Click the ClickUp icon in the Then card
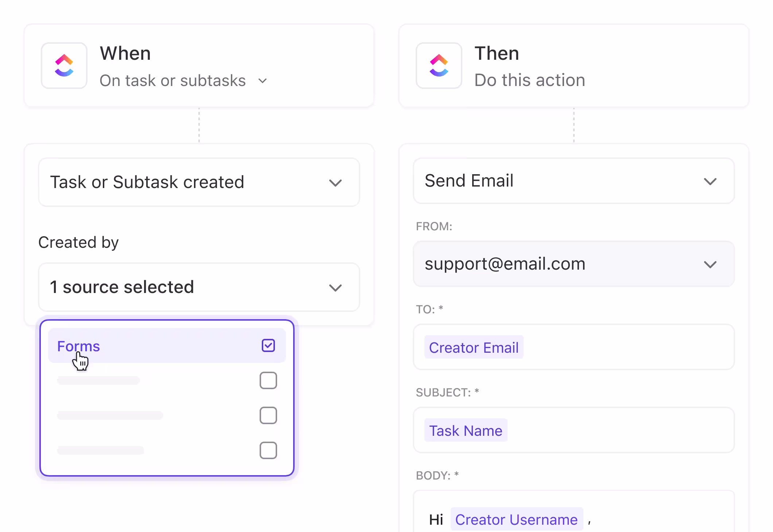 coord(439,66)
